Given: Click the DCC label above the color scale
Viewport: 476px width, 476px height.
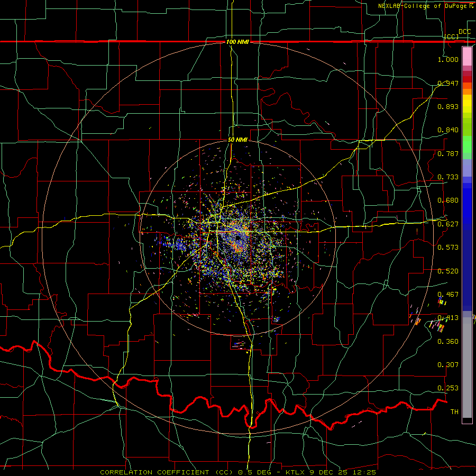Looking at the screenshot, I should pos(464,32).
